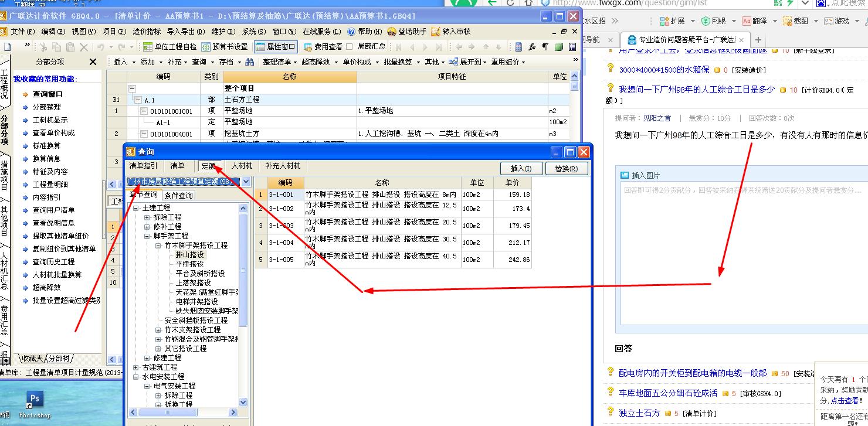Close the 分部分项 side panel
Screen dimensions: 868x426
tap(93, 62)
